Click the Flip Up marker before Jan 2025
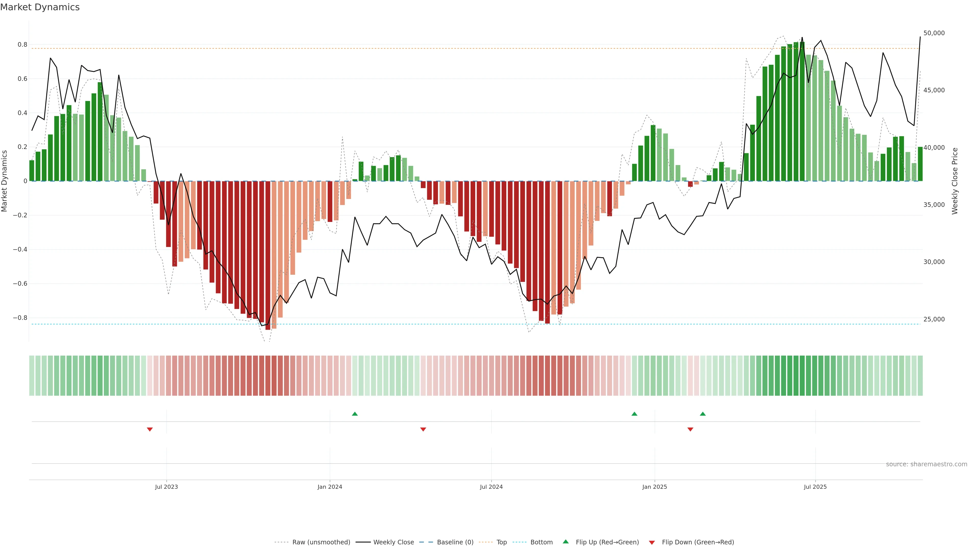This screenshot has width=980, height=551. pos(634,414)
